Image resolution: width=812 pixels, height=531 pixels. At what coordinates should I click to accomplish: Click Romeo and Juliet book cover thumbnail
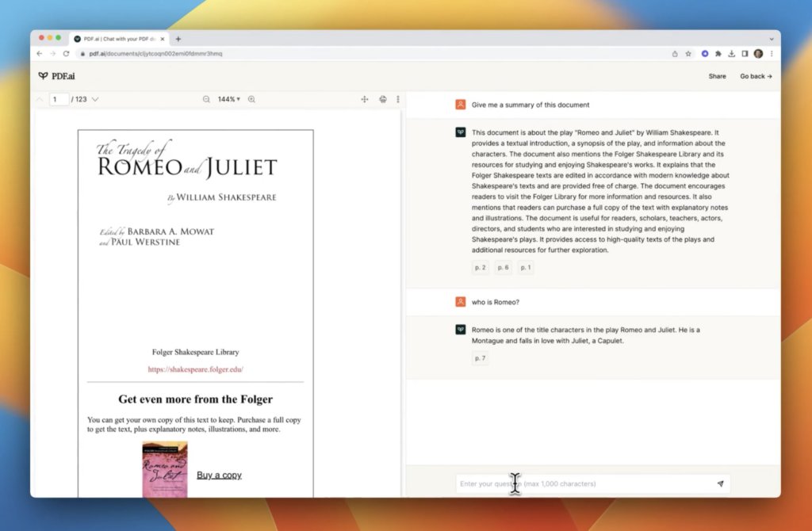[x=165, y=469]
